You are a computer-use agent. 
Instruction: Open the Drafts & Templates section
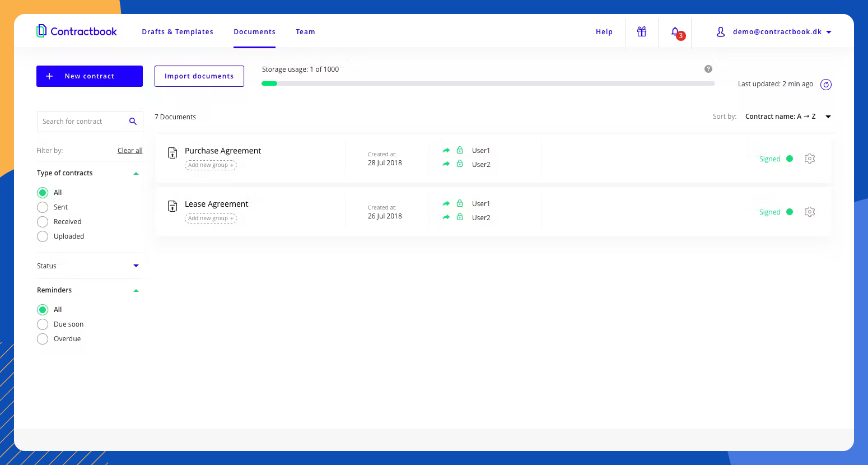[x=178, y=32]
